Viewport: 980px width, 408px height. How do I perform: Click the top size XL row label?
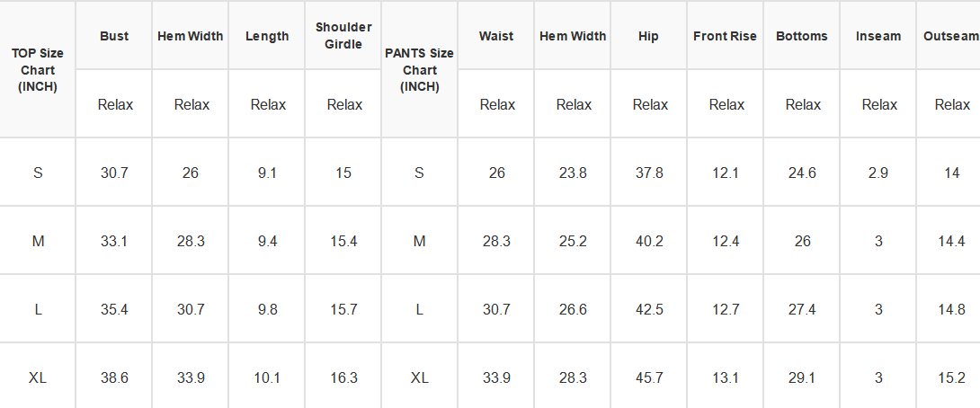tap(38, 377)
